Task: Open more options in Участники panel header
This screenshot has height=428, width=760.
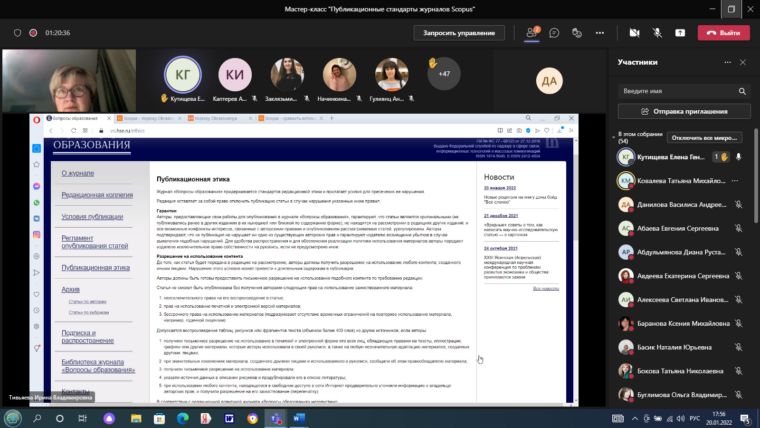Action: tap(727, 62)
